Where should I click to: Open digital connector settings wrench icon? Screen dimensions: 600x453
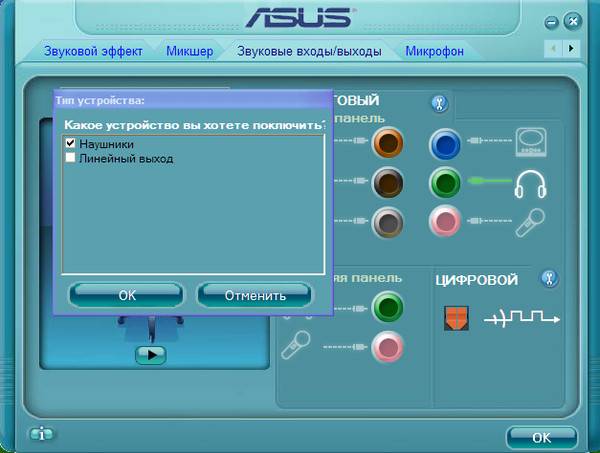tap(549, 279)
